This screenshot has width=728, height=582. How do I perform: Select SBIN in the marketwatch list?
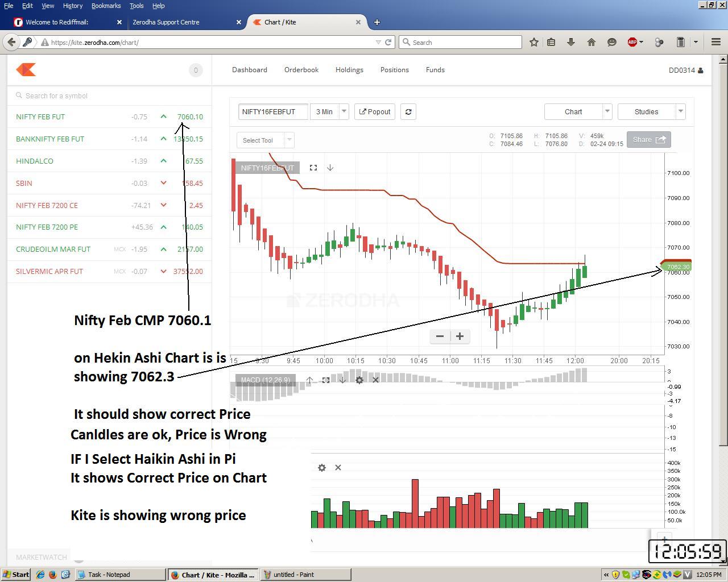point(109,183)
